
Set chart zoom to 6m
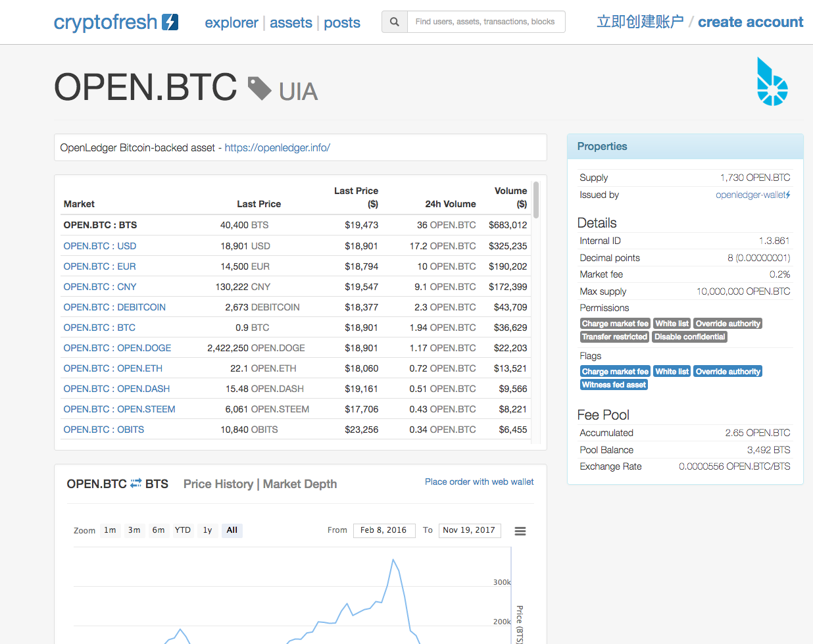[159, 530]
